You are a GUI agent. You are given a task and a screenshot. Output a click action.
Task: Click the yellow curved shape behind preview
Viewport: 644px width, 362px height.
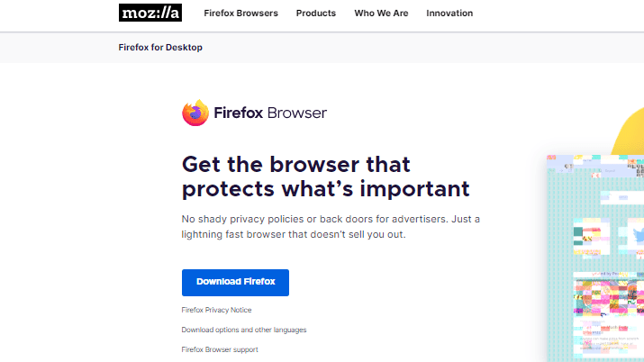[629, 131]
